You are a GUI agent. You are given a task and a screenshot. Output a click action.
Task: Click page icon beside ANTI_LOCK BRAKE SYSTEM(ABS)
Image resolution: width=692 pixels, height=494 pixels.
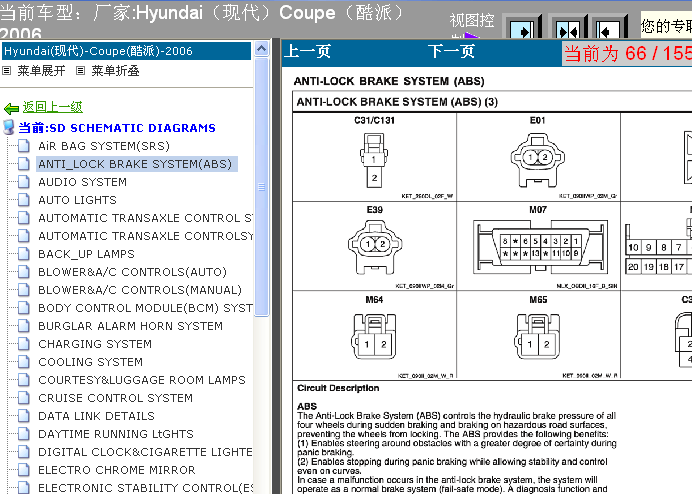click(x=24, y=164)
